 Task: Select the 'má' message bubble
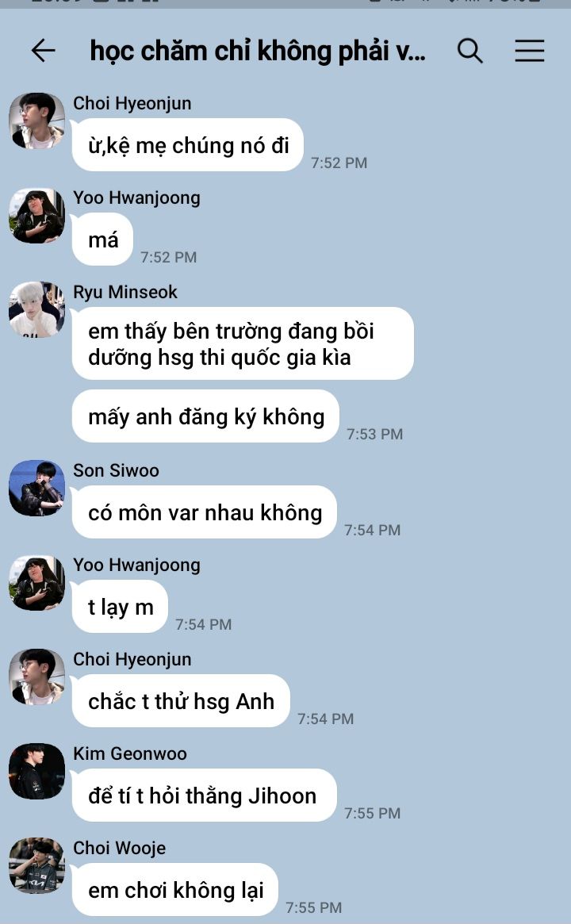(102, 240)
